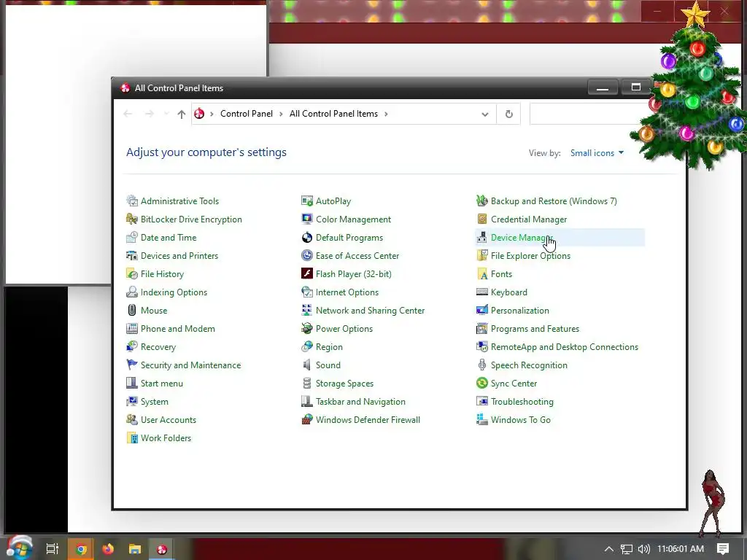
Task: Click the Indexing Options icon
Action: pos(132,292)
